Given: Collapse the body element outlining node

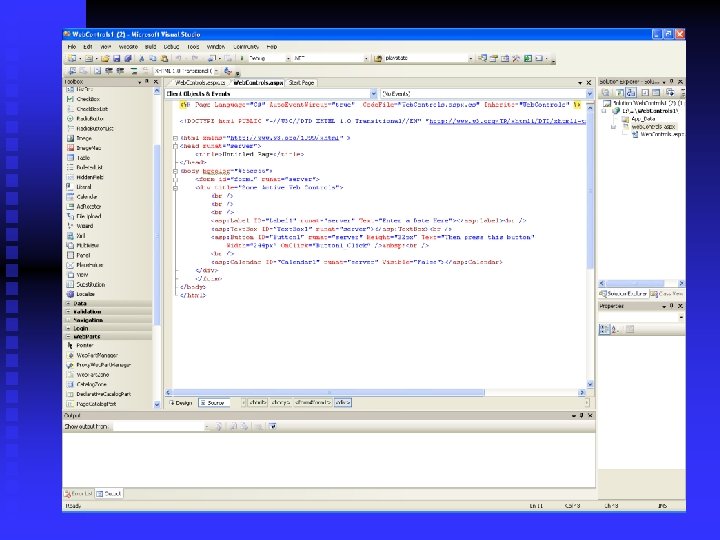Looking at the screenshot, I should point(175,171).
